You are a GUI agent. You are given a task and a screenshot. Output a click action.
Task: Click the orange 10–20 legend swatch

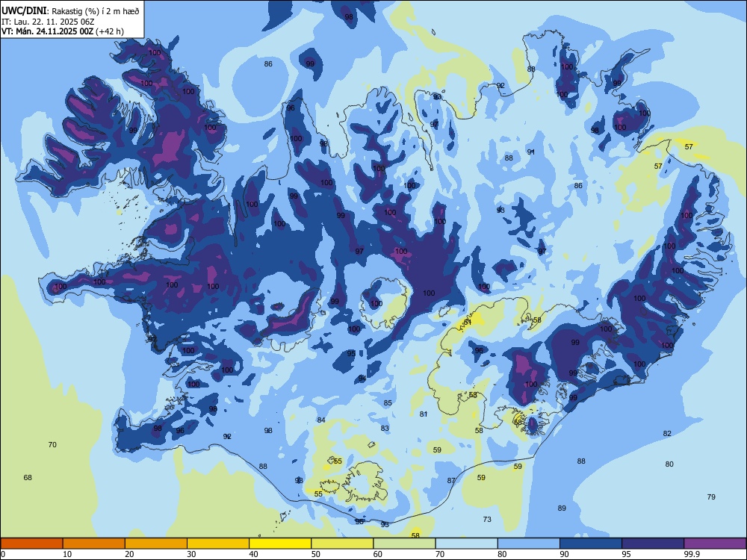point(94,544)
